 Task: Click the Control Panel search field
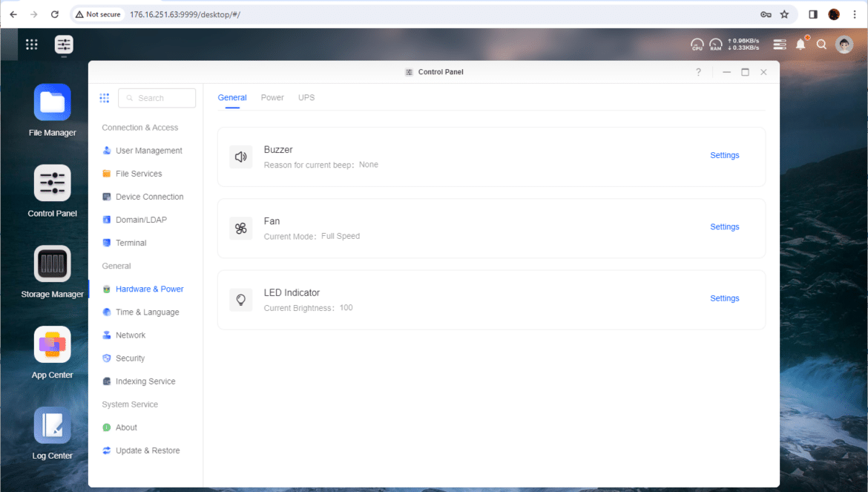click(x=157, y=98)
